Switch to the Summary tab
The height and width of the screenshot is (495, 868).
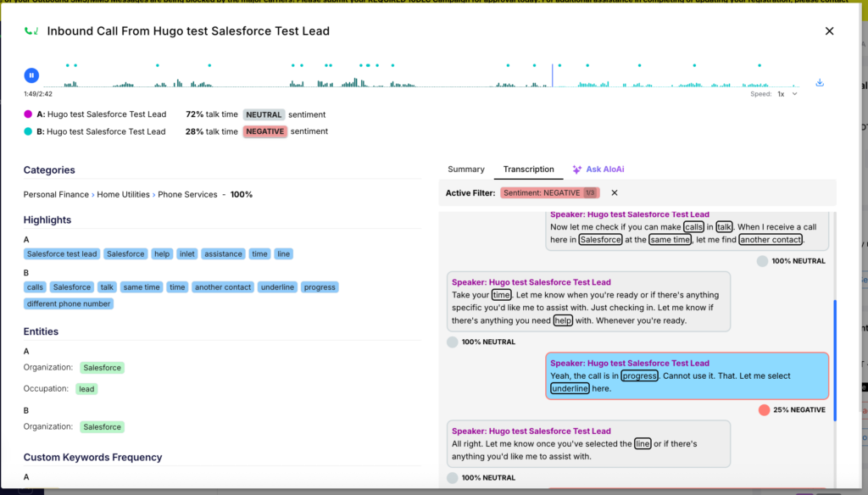[466, 170]
